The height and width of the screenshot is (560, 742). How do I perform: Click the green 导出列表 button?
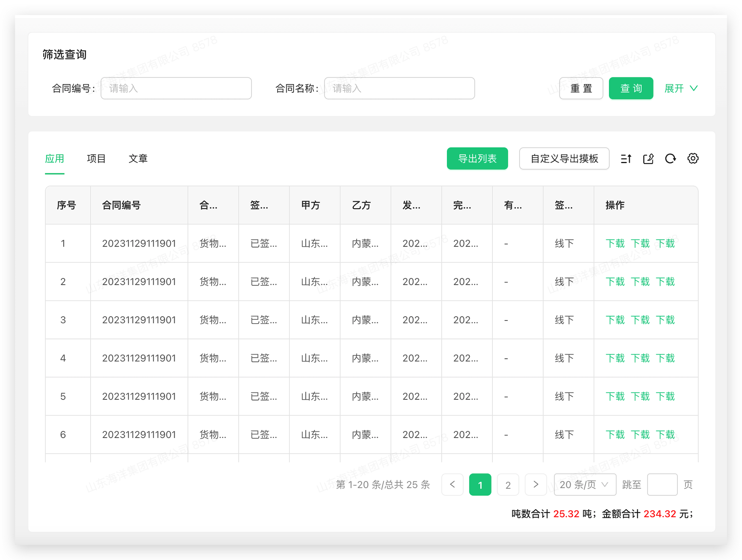tap(477, 159)
